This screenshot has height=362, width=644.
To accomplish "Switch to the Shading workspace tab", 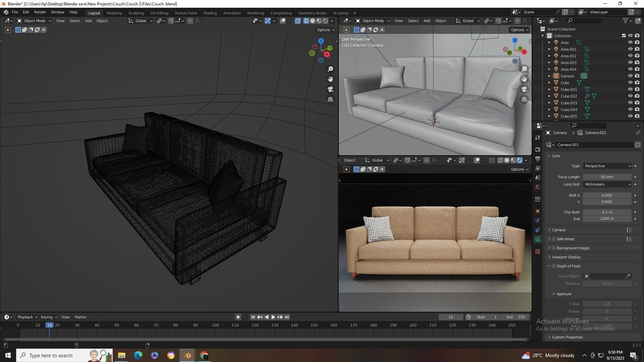I will pyautogui.click(x=210, y=13).
